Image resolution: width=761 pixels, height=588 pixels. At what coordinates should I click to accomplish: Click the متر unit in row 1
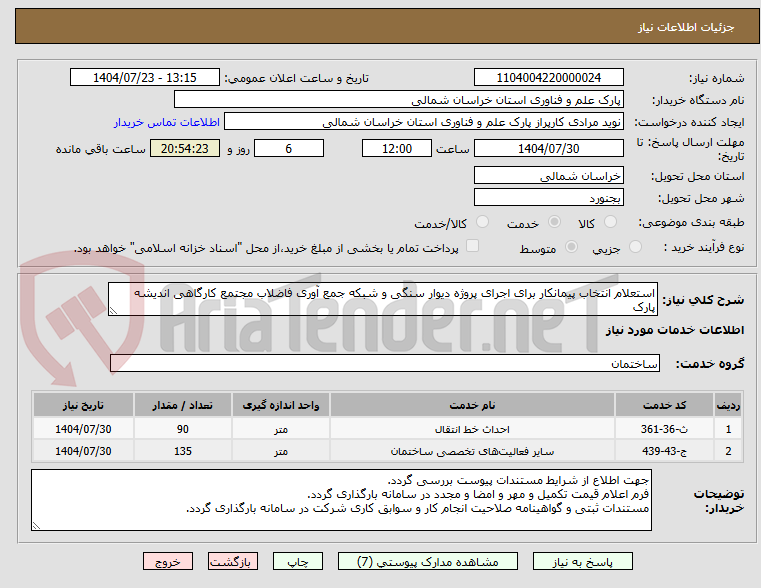pyautogui.click(x=281, y=429)
